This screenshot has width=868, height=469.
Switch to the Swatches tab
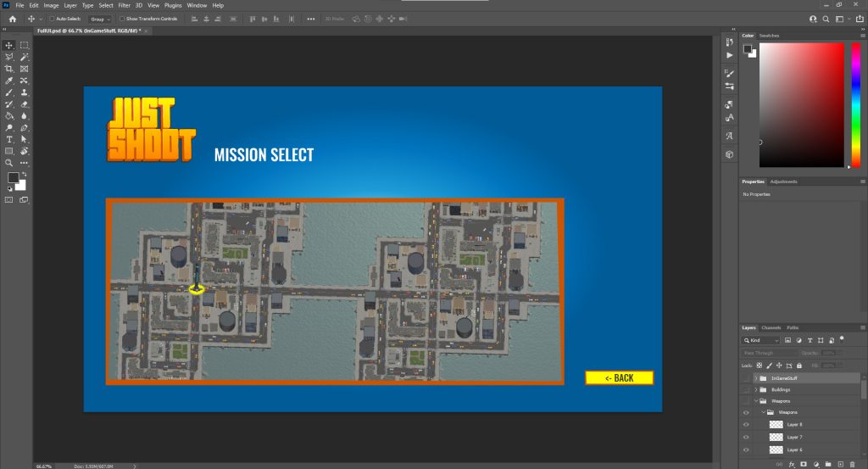[x=769, y=36]
